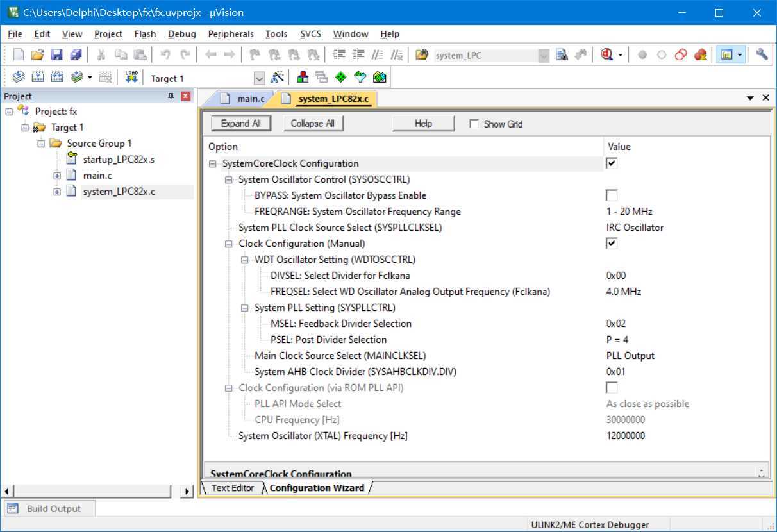Click the PLL Output value for MAINCLKSEL

tap(631, 356)
